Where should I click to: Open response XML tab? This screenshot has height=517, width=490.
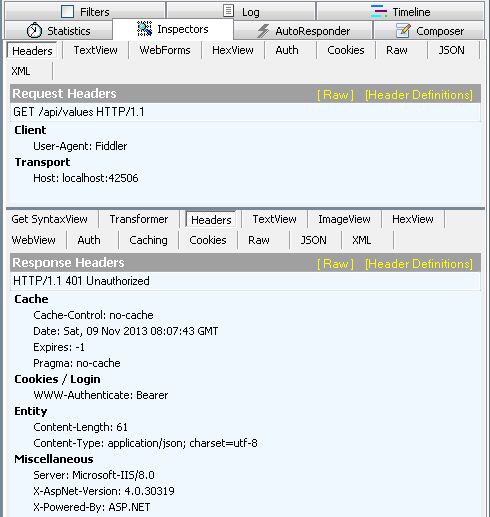tap(362, 240)
